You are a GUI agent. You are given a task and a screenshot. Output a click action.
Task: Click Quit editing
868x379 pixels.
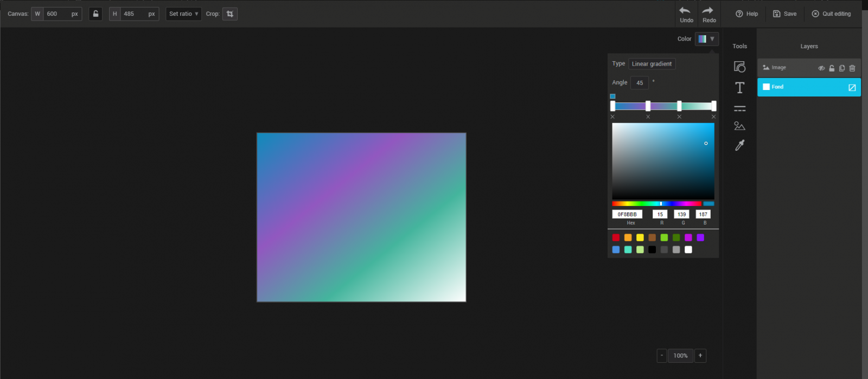[x=831, y=14]
